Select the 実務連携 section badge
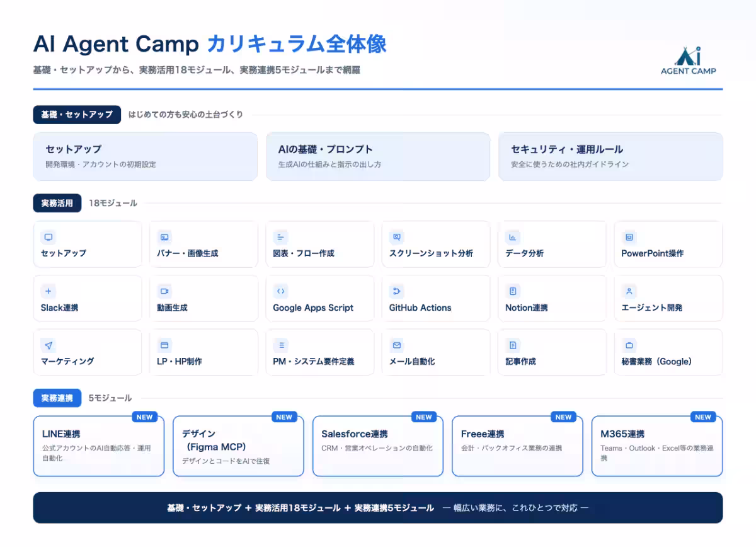This screenshot has width=756, height=547. [57, 398]
